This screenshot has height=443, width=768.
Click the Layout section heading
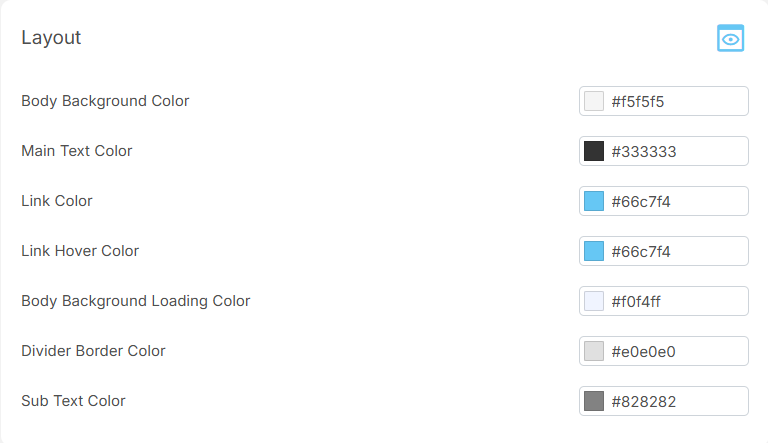(x=51, y=38)
